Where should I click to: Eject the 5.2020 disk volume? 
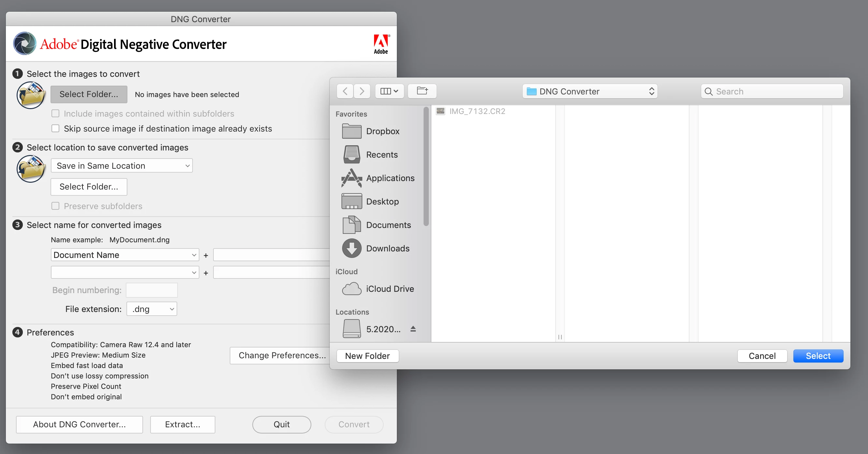click(413, 329)
